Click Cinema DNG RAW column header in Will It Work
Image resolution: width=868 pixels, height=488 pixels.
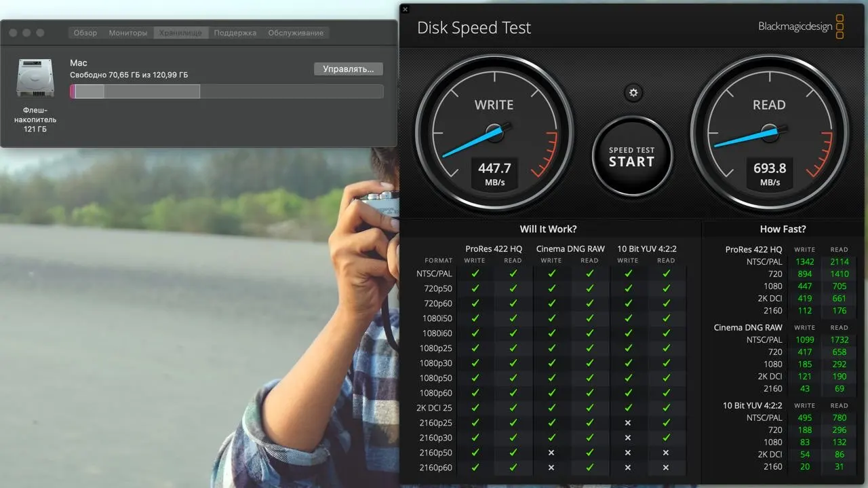[x=570, y=249]
